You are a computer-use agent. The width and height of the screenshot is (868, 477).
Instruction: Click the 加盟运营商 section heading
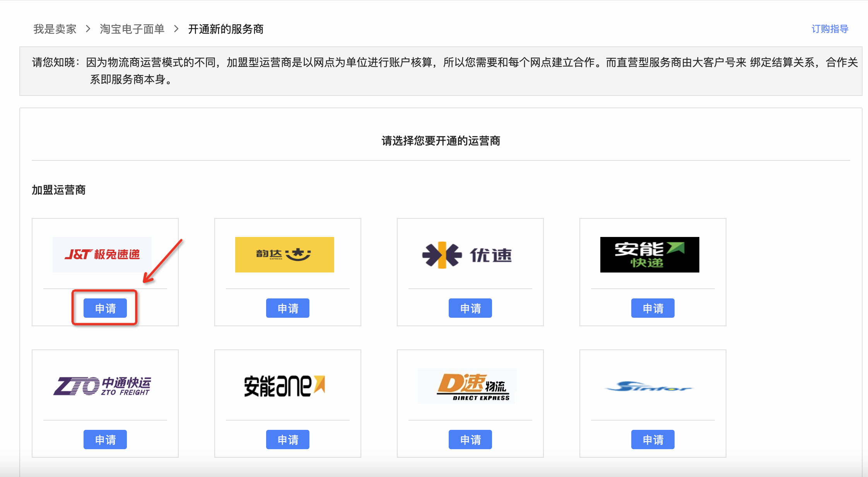[x=58, y=190]
